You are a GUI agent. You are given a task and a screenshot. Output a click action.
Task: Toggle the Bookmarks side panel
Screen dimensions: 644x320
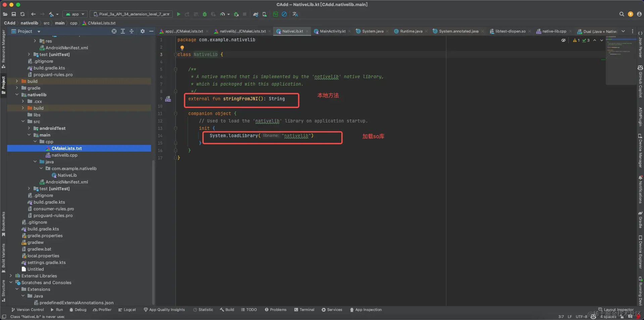[x=3, y=224]
